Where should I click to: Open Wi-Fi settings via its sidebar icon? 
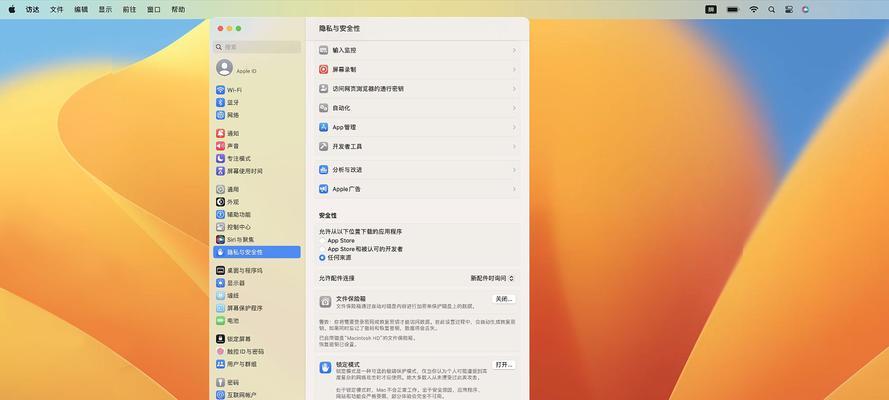pyautogui.click(x=221, y=90)
